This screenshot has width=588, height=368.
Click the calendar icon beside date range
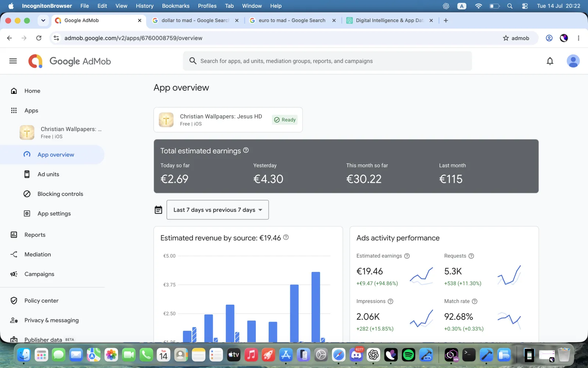click(x=158, y=210)
